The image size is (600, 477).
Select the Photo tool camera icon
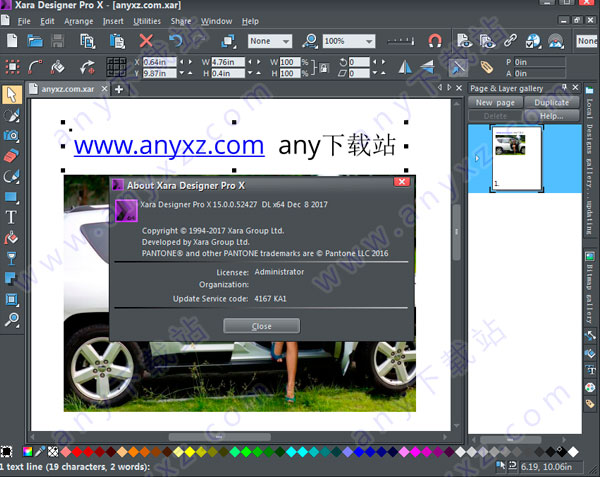point(11,135)
